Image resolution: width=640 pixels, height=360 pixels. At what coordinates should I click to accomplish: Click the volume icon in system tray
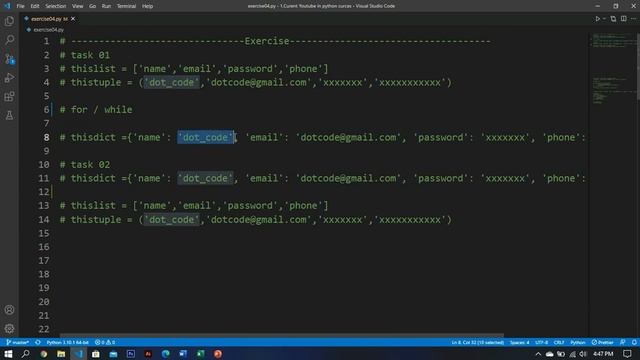pyautogui.click(x=583, y=354)
